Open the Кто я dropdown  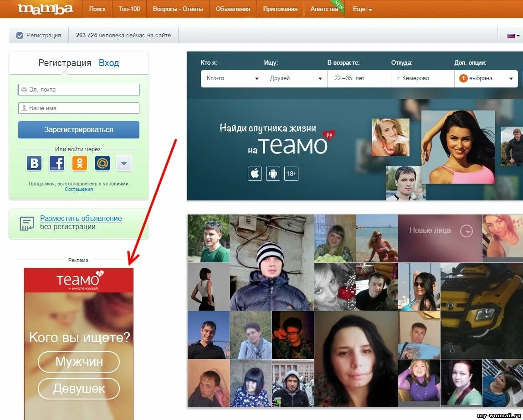[x=232, y=78]
